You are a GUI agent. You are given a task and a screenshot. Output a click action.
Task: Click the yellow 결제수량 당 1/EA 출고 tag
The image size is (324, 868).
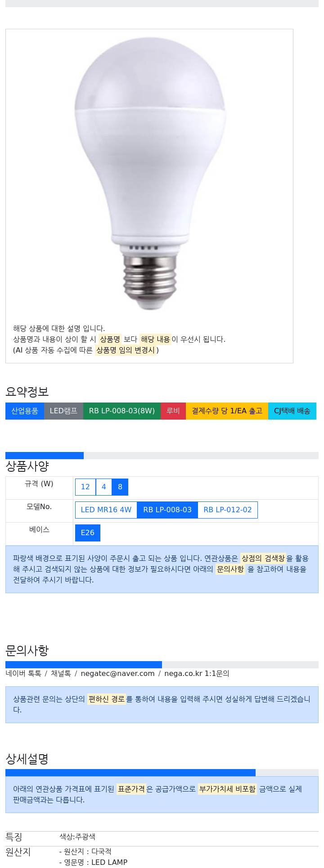pos(227,411)
